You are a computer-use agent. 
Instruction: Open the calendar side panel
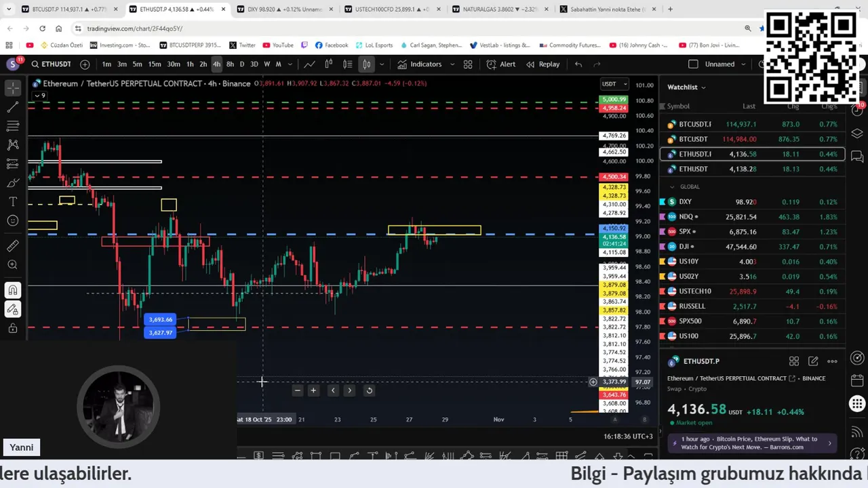click(x=857, y=380)
